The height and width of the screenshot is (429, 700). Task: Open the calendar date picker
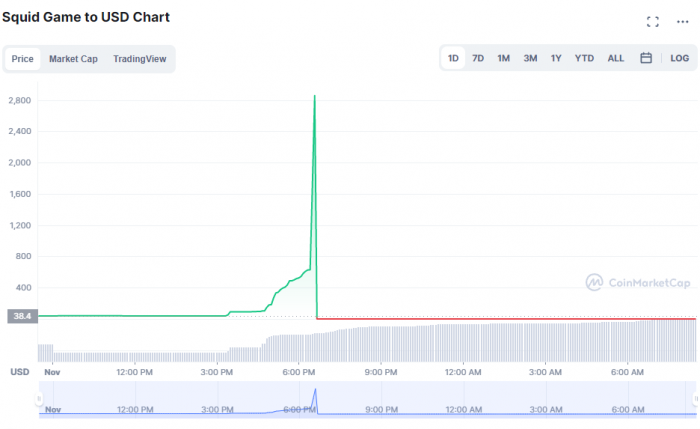(x=646, y=58)
